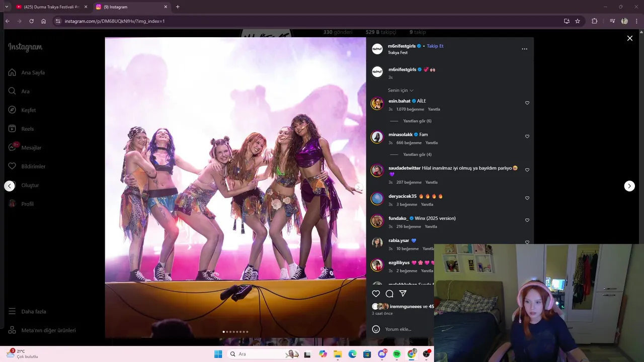Open fundako_ username link
This screenshot has width=644, height=362.
(398, 218)
